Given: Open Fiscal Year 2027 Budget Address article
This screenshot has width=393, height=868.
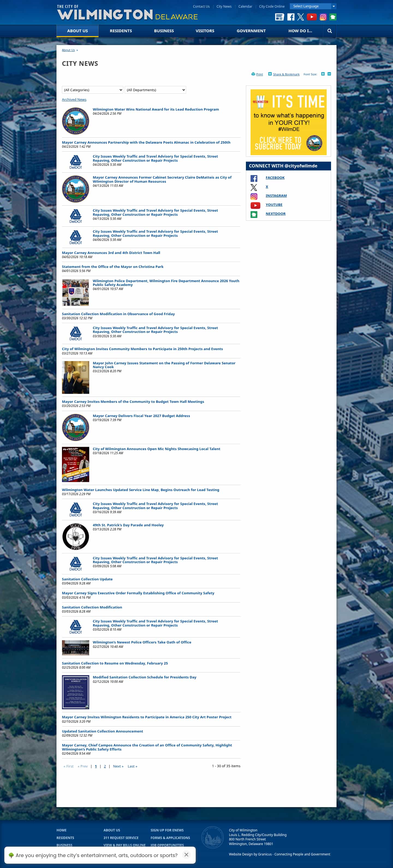Looking at the screenshot, I should pyautogui.click(x=141, y=416).
